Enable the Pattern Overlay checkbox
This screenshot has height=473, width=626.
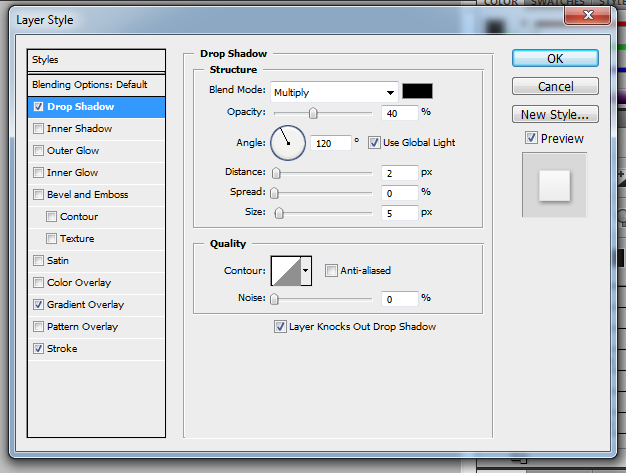click(x=38, y=327)
